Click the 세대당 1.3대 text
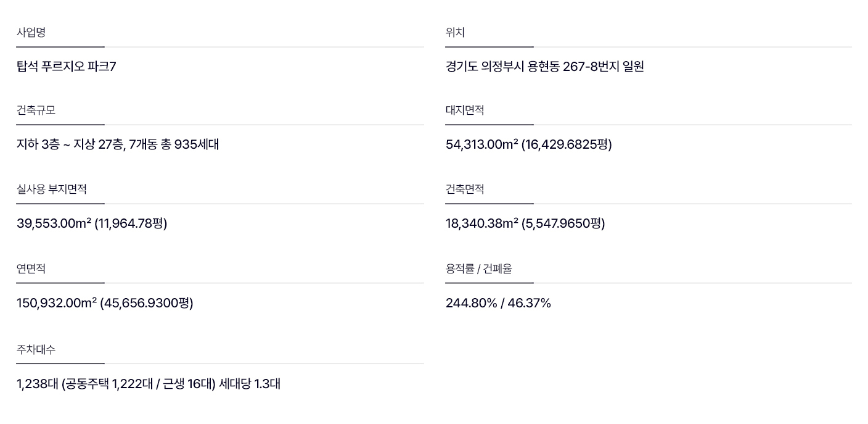 coord(250,384)
